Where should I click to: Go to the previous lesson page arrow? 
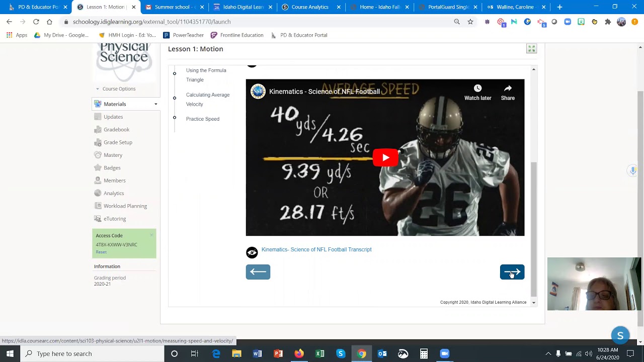coord(258,272)
